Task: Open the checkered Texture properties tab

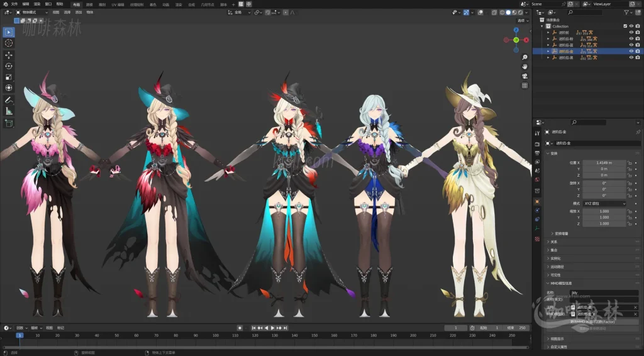Action: click(537, 239)
